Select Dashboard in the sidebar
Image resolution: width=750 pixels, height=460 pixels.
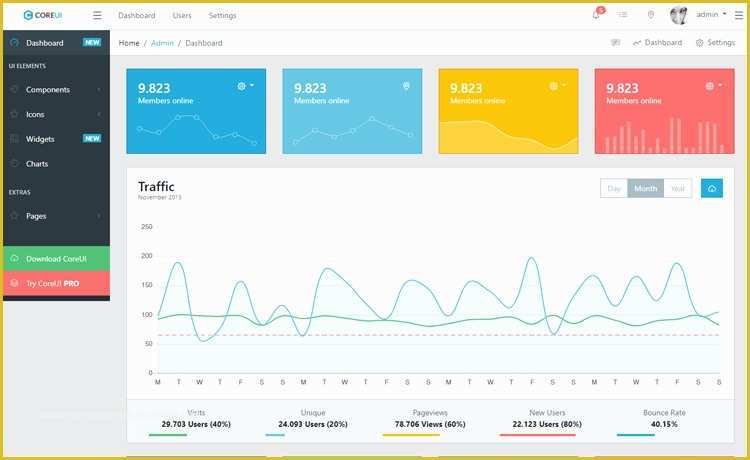tap(56, 43)
